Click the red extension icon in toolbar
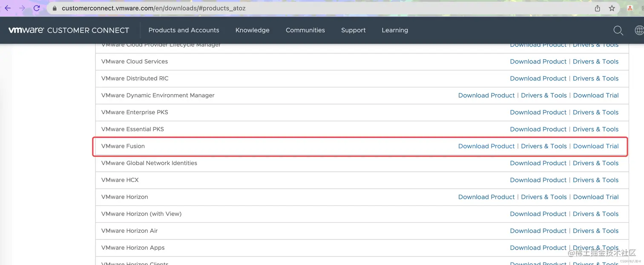The image size is (644, 265). 630,8
